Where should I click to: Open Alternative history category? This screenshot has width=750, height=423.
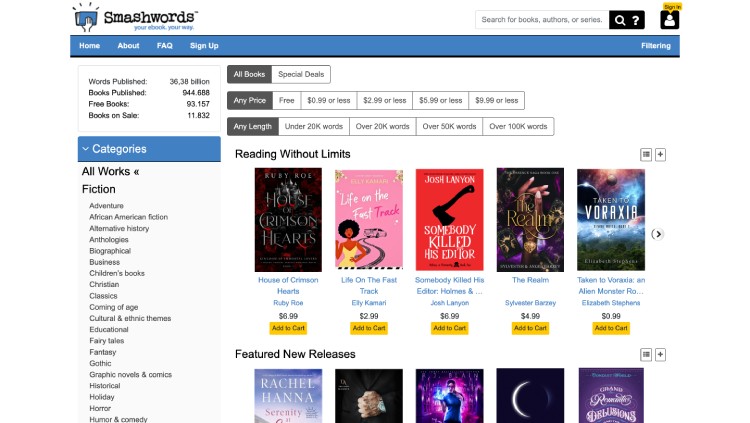(119, 228)
